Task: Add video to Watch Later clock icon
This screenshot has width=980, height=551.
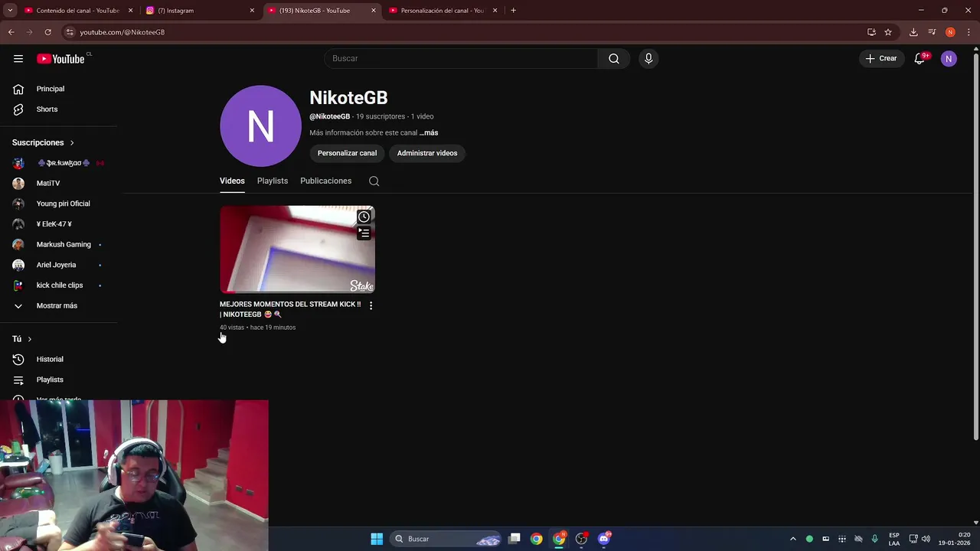Action: [364, 217]
